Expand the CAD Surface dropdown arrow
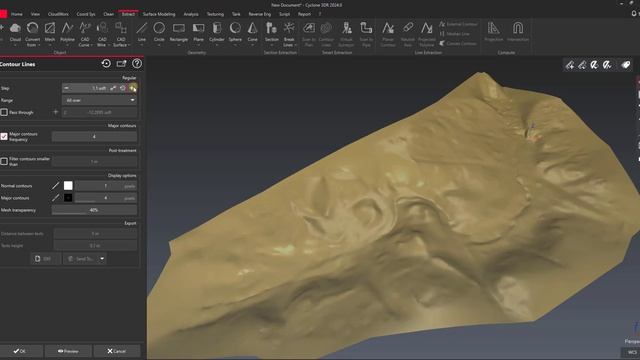This screenshot has height=360, width=640. point(129,45)
